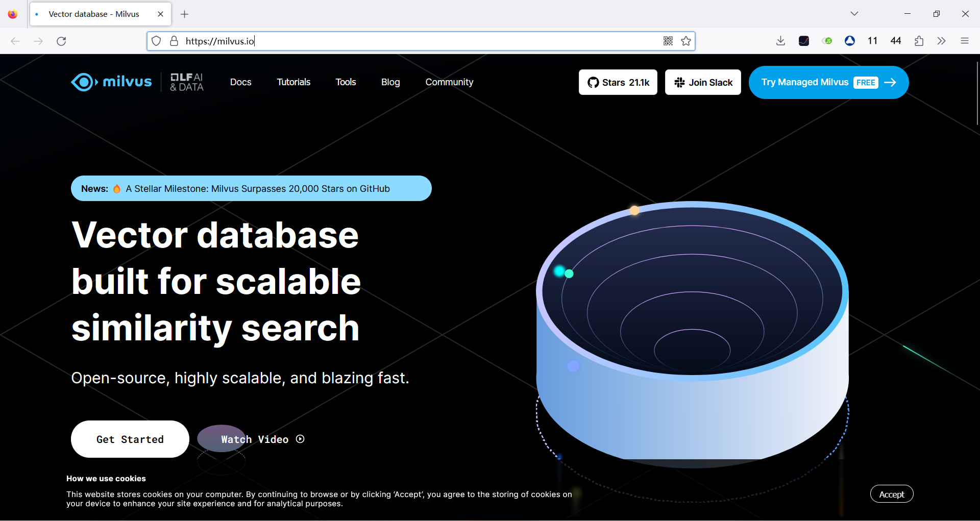The image size is (980, 521).
Task: Click the green circular extension icon
Action: 827,41
